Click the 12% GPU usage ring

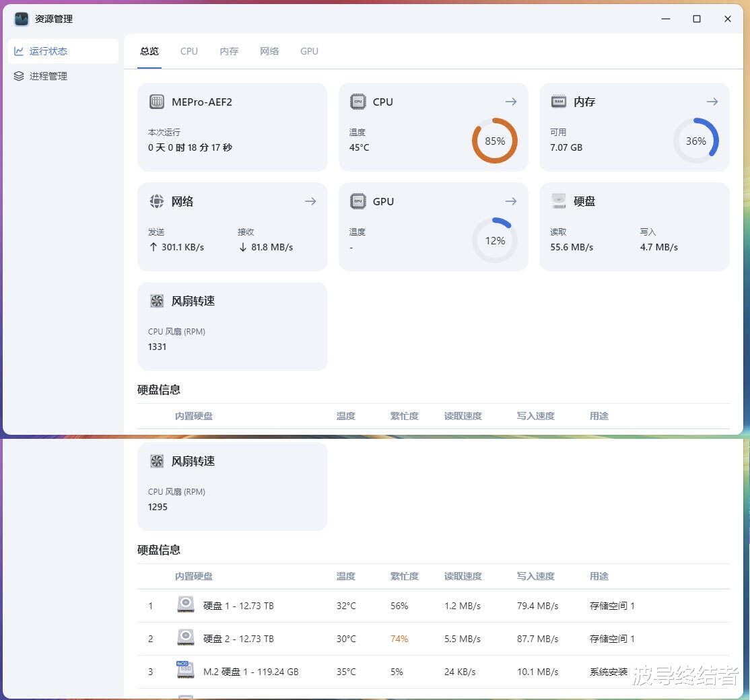click(495, 240)
